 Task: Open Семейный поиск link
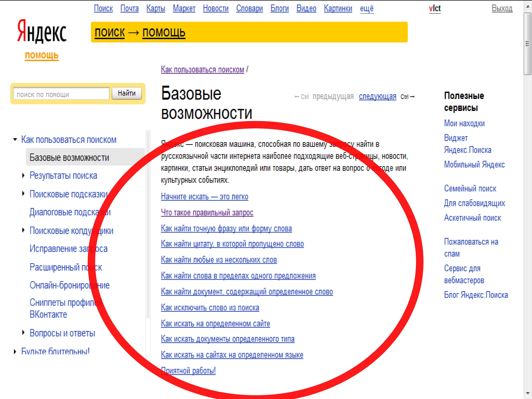click(470, 188)
